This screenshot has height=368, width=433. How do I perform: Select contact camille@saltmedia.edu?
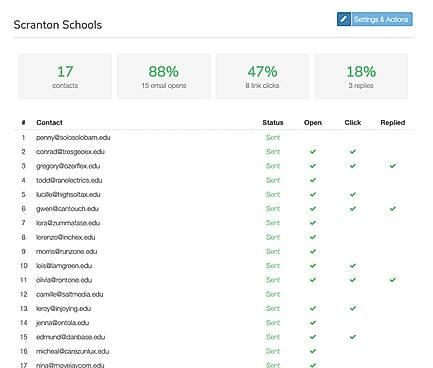[x=70, y=294]
